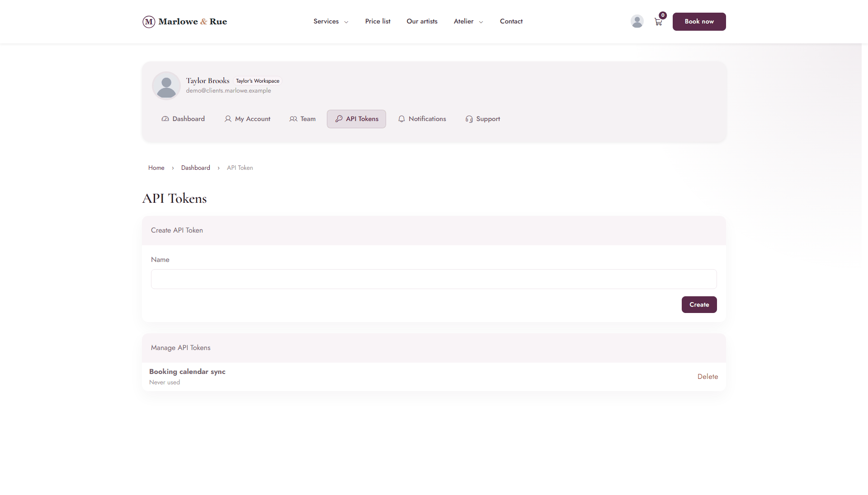The width and height of the screenshot is (868, 495).
Task: Open the Team tab
Action: 302,119
